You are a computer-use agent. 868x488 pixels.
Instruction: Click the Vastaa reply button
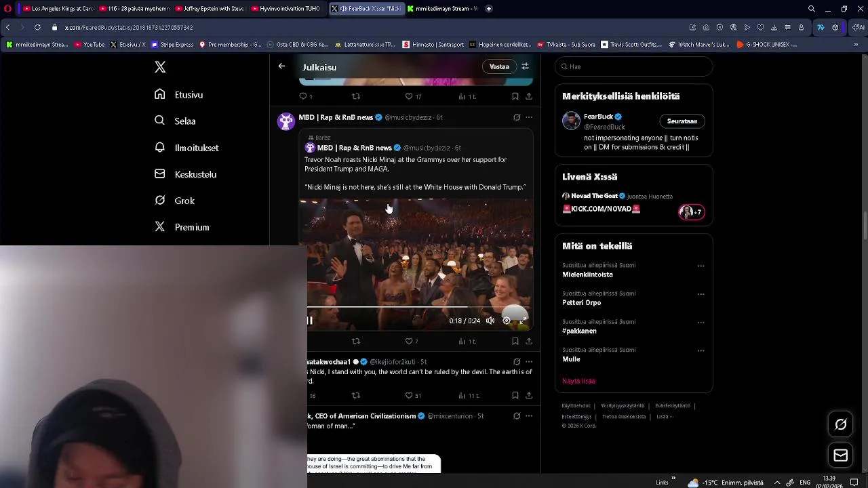pyautogui.click(x=499, y=66)
